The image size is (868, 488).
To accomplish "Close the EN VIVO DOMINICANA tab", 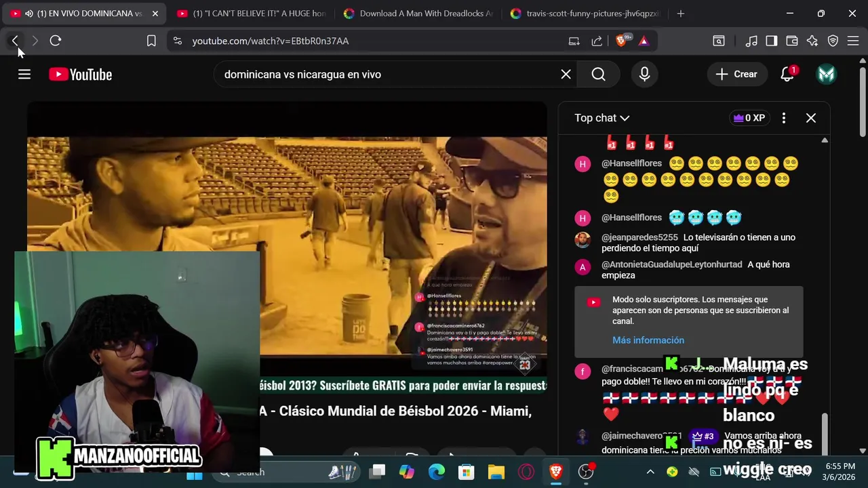I will tap(155, 14).
